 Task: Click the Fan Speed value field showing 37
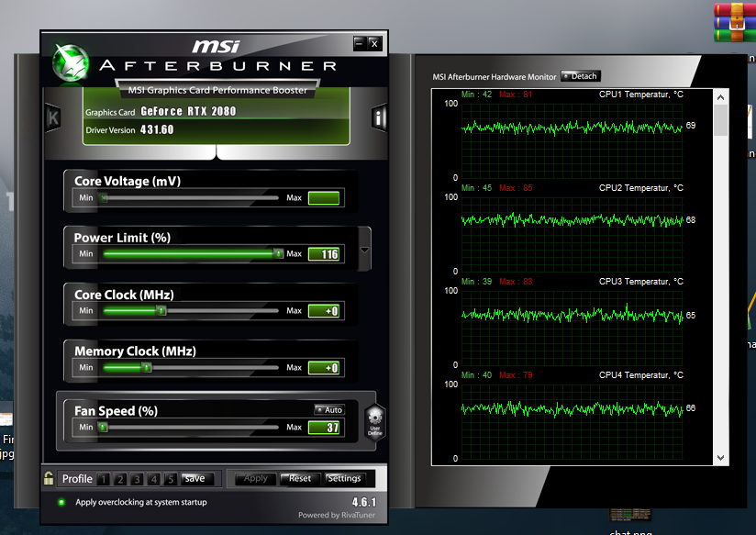click(324, 428)
